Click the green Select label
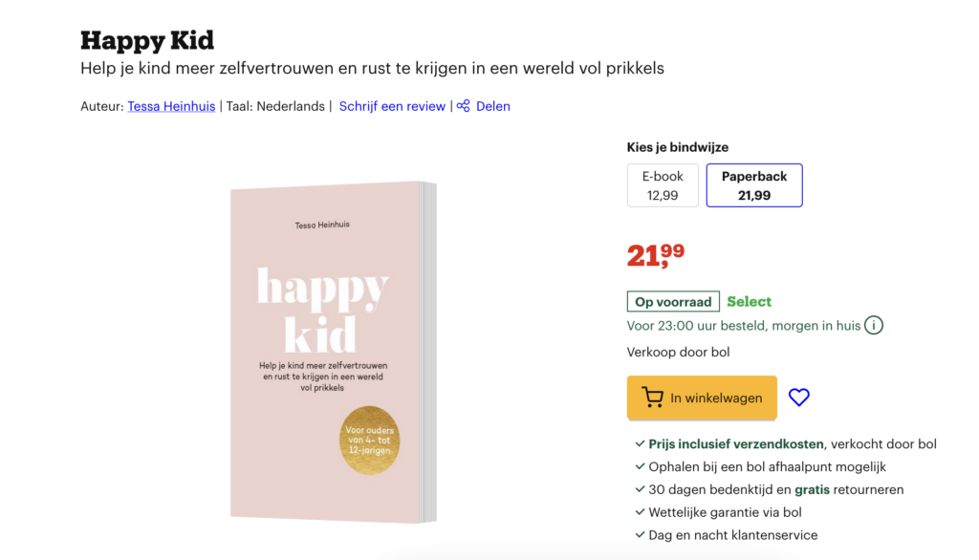 (x=749, y=302)
